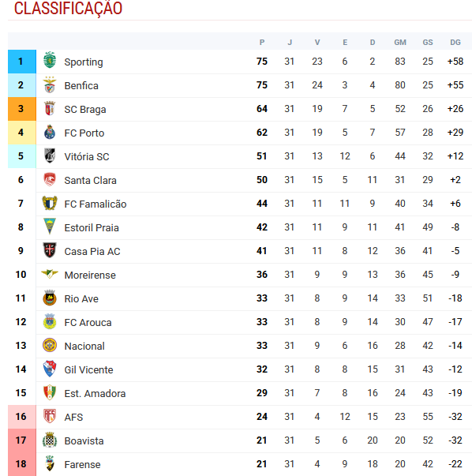Click the Vitória SC badge icon

(x=50, y=156)
